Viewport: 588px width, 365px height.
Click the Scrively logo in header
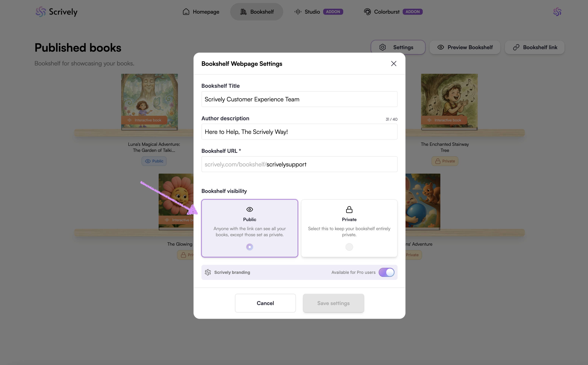point(56,12)
